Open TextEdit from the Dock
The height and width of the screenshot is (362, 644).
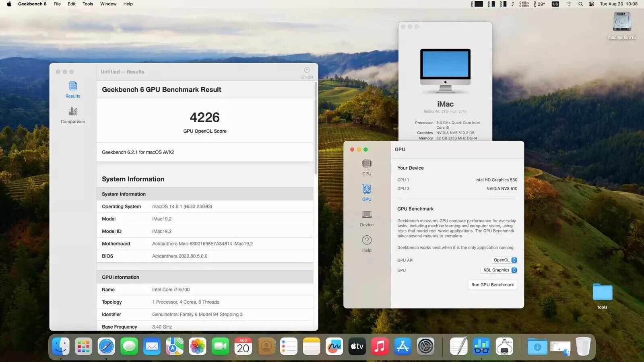pyautogui.click(x=459, y=346)
